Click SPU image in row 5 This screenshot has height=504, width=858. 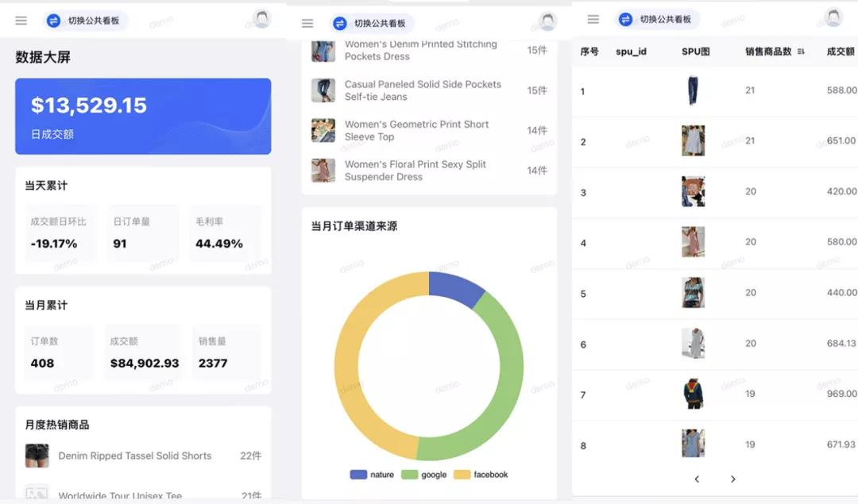tap(693, 292)
